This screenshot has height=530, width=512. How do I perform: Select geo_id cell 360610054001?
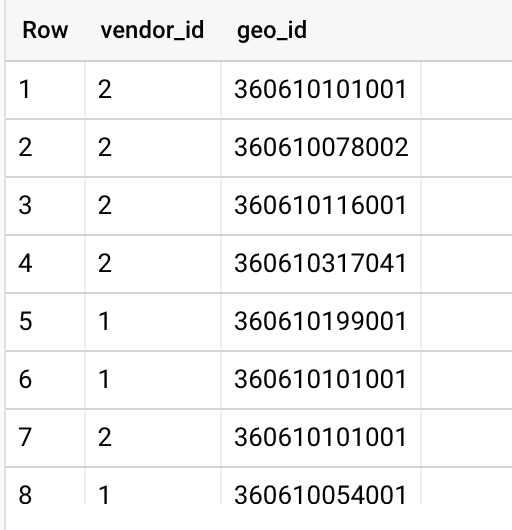click(x=320, y=495)
